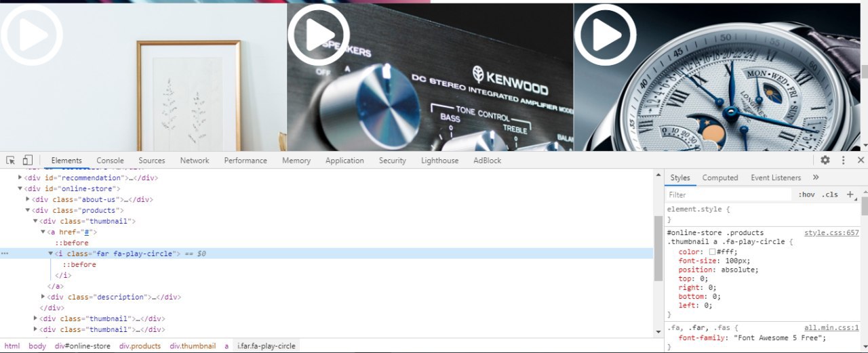868x353 pixels.
Task: Collapse the first thumbnail div node
Action: (35, 221)
